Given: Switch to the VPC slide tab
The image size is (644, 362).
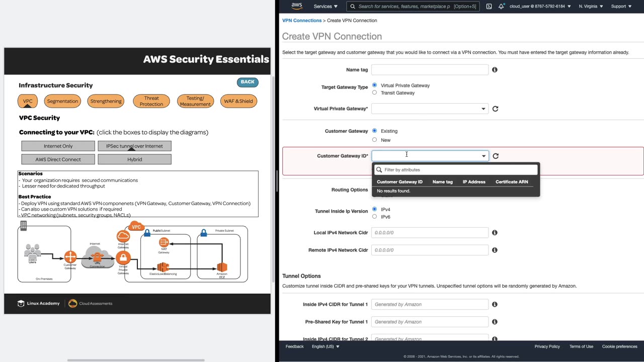Looking at the screenshot, I should click(28, 101).
